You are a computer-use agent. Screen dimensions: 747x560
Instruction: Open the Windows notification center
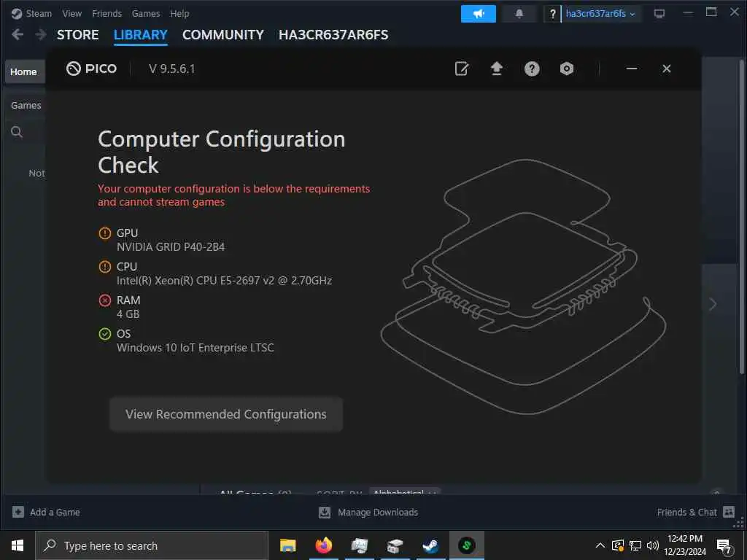point(724,547)
